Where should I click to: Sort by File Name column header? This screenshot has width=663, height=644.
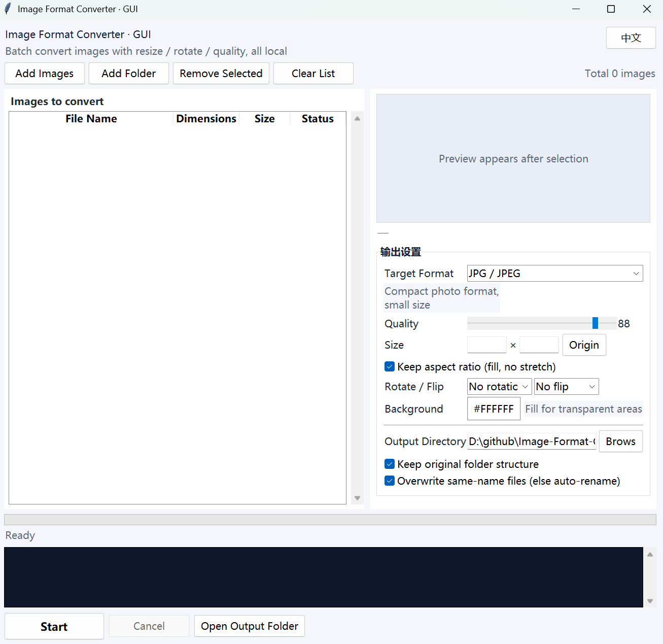tap(91, 119)
